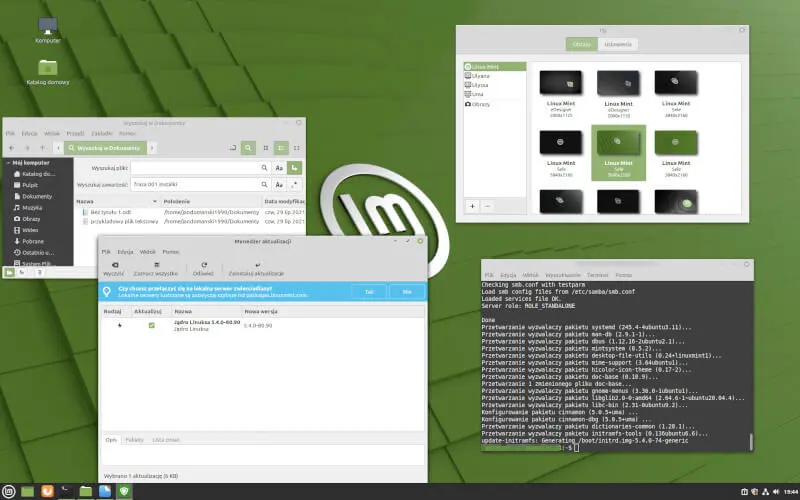Screen dimensions: 800x500
Task: Switch file manager to list view
Action: [x=281, y=148]
